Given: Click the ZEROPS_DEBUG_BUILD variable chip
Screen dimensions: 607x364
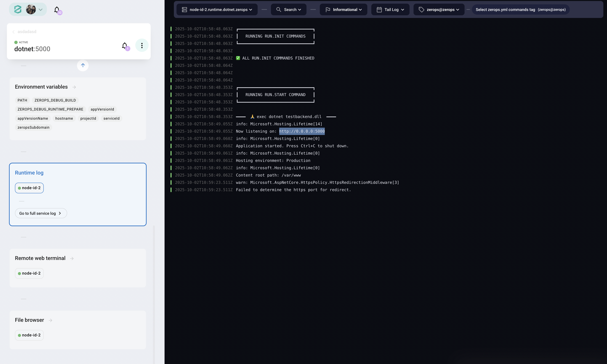Looking at the screenshot, I should tap(55, 100).
